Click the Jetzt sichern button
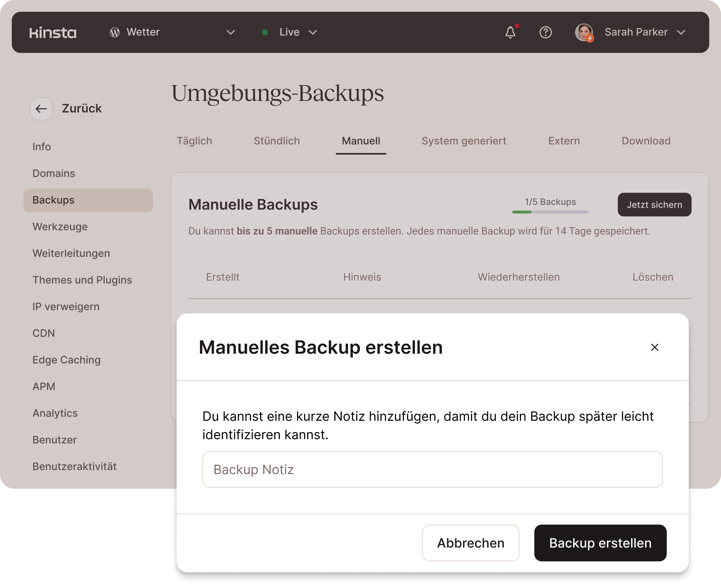The width and height of the screenshot is (721, 588). 654,205
